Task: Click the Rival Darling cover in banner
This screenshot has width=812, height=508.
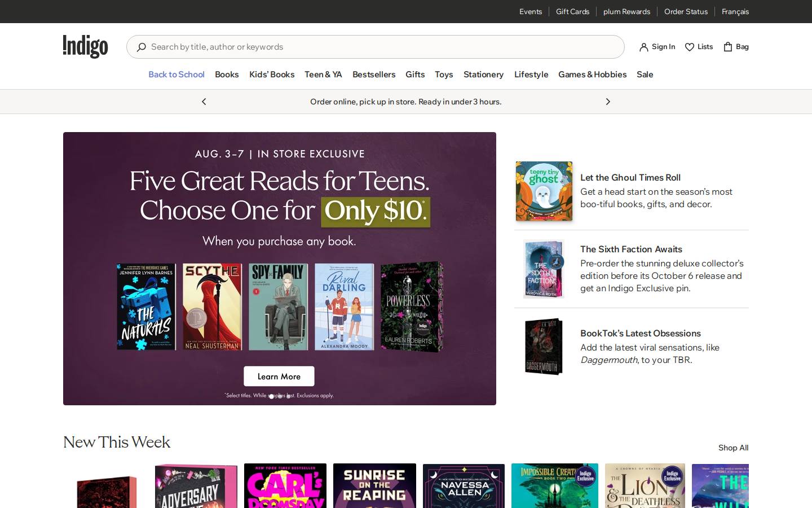Action: [344, 307]
